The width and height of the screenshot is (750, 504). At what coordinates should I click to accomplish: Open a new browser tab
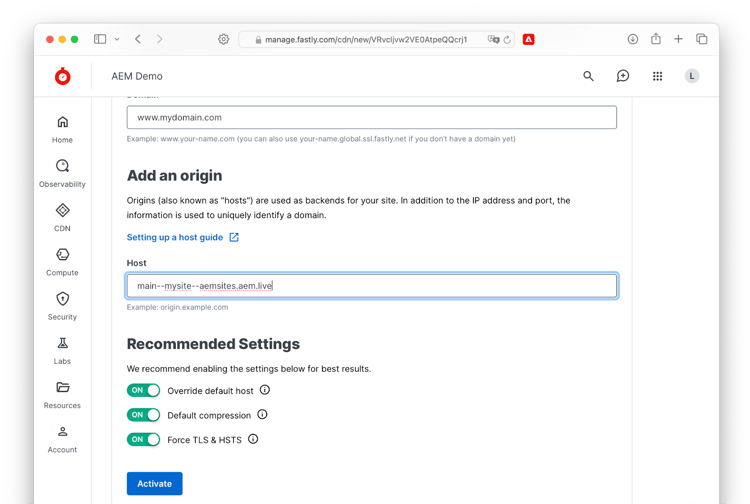(x=678, y=39)
